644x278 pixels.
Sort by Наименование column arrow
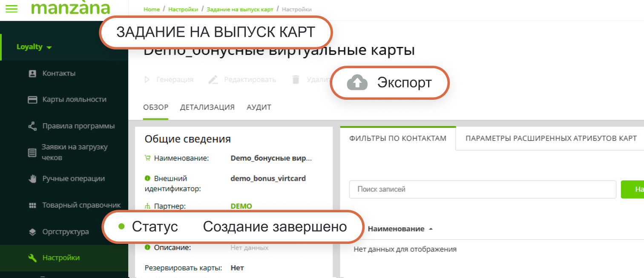[x=431, y=229]
